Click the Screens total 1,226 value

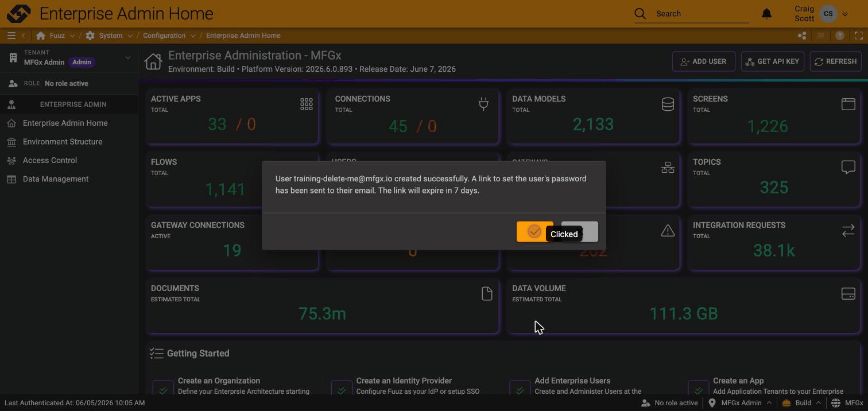click(x=768, y=126)
